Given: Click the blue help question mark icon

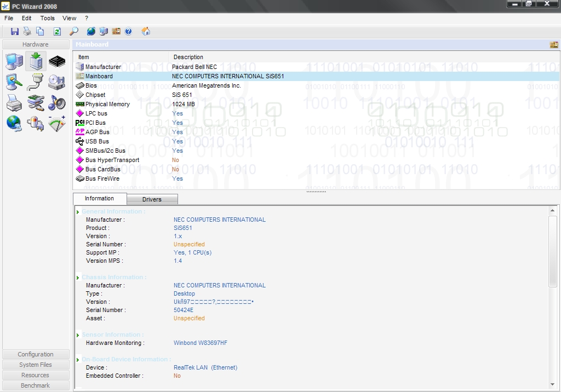Looking at the screenshot, I should [x=128, y=31].
